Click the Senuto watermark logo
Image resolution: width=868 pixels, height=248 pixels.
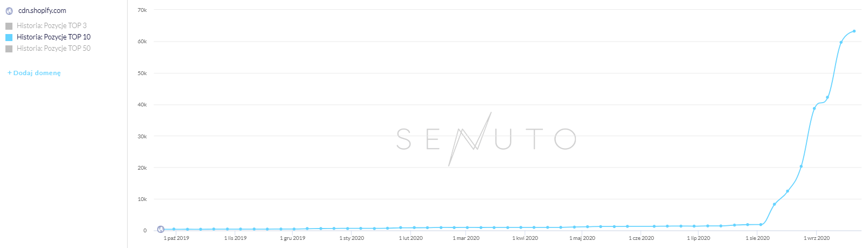pyautogui.click(x=486, y=139)
